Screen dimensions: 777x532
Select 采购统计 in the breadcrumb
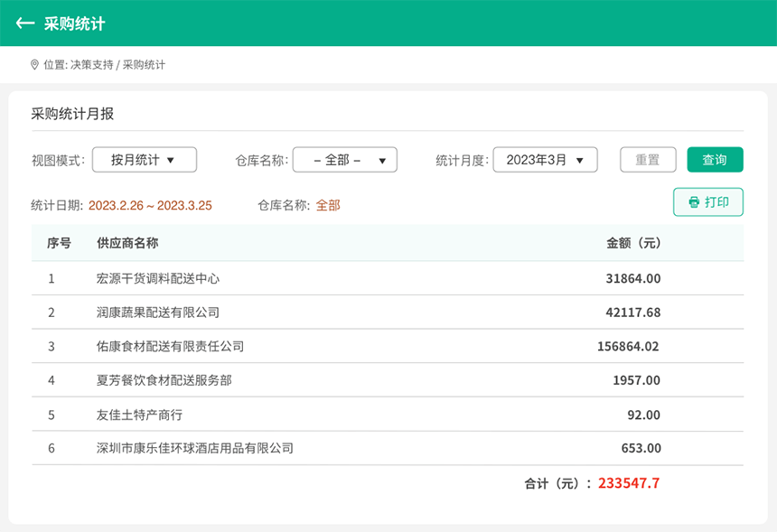pyautogui.click(x=144, y=65)
